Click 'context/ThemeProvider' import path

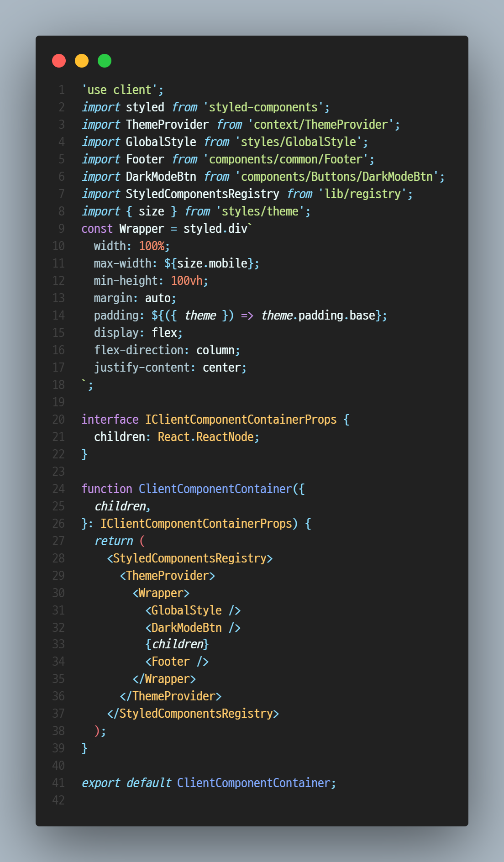click(321, 125)
